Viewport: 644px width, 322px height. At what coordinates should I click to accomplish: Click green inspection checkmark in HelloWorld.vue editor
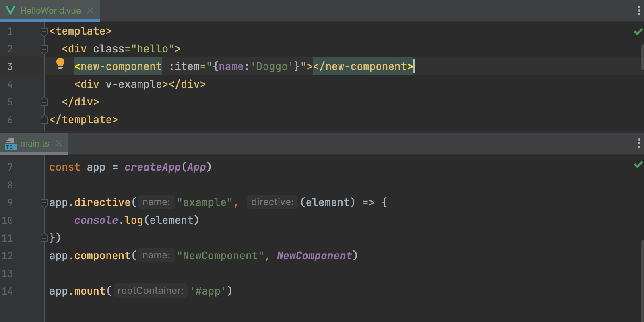(x=638, y=31)
